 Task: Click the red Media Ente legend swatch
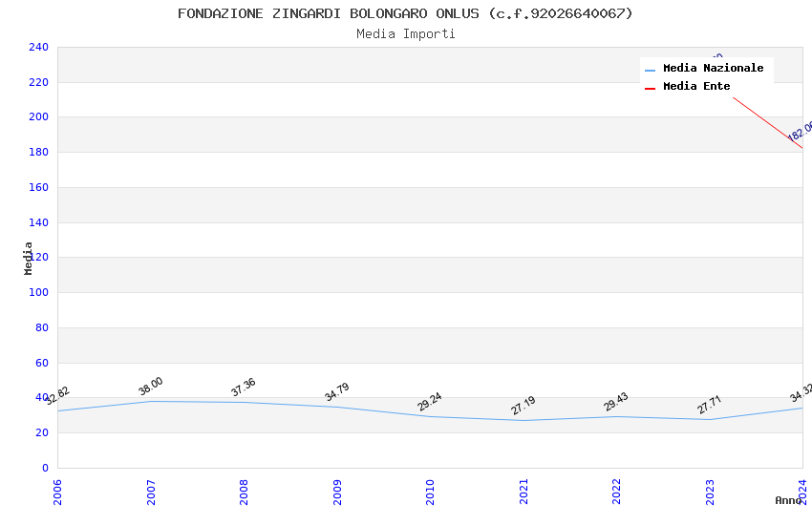pyautogui.click(x=650, y=89)
